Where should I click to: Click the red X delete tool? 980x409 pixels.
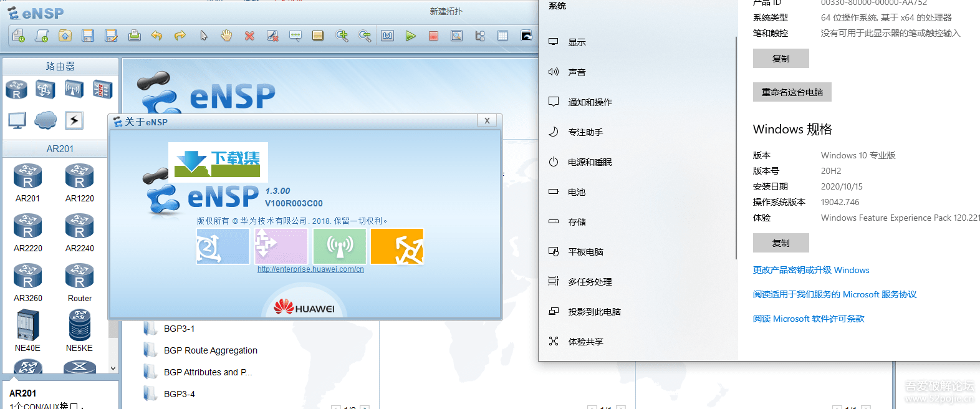coord(249,36)
